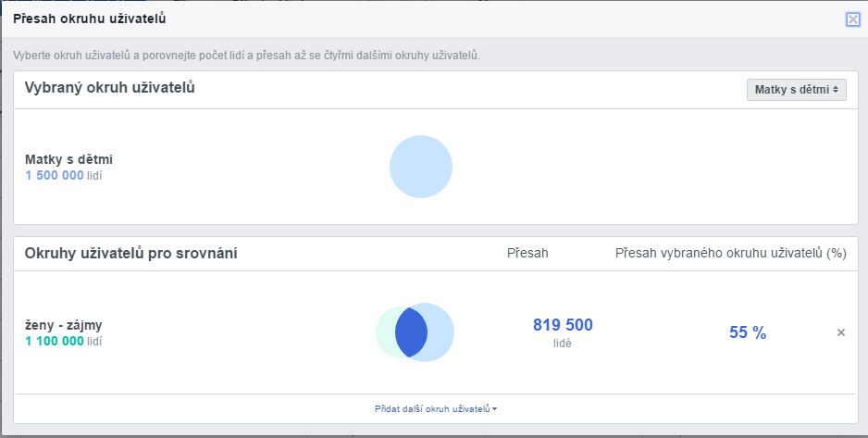Click the 1 100 000 lidí audience size

(x=63, y=341)
